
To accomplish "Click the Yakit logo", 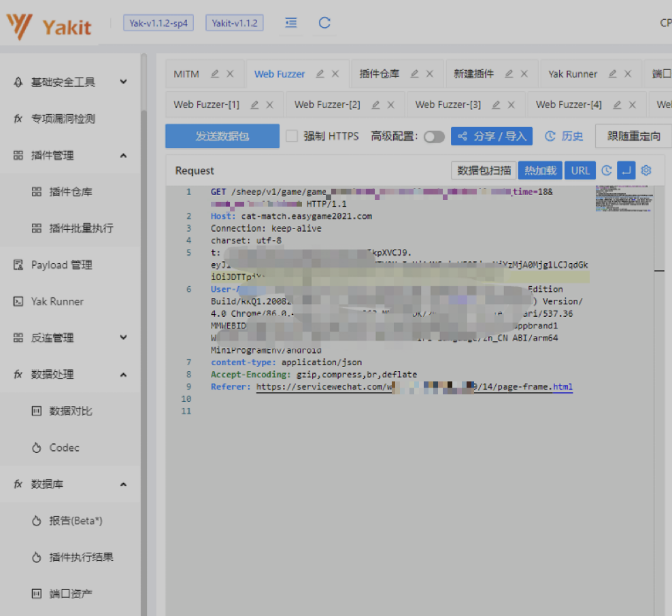I will coord(49,27).
